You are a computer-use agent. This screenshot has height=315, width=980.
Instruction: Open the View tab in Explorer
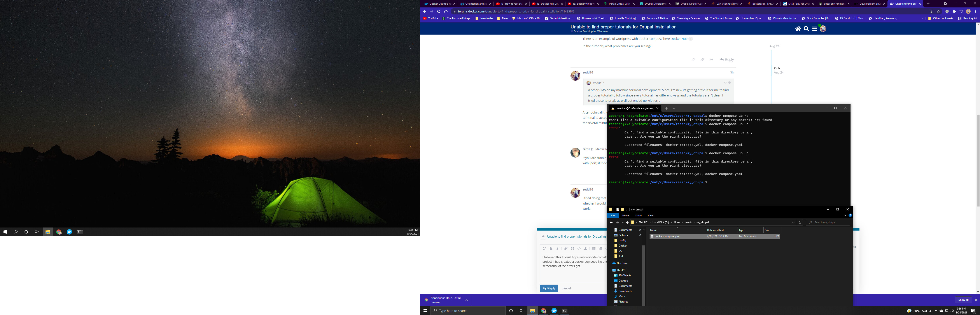tap(651, 215)
